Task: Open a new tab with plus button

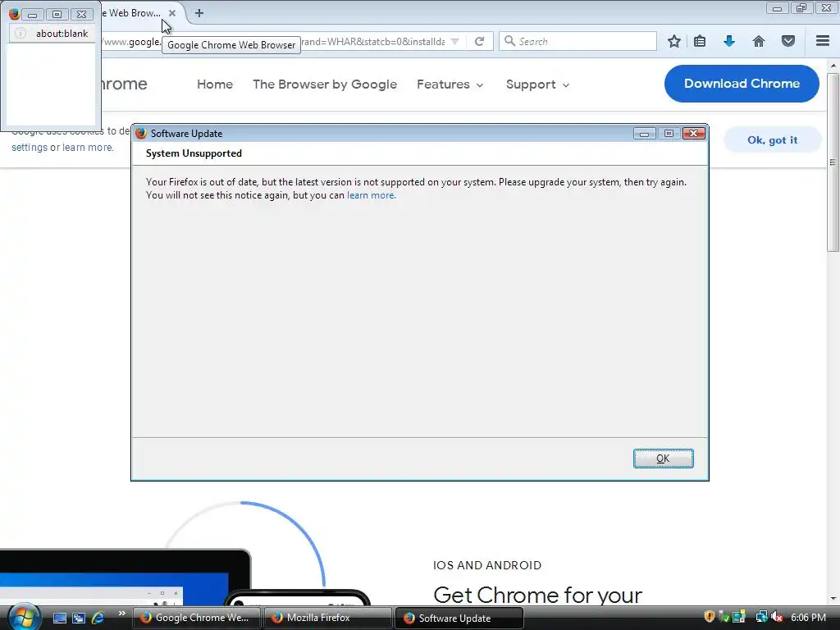Action: pyautogui.click(x=199, y=13)
